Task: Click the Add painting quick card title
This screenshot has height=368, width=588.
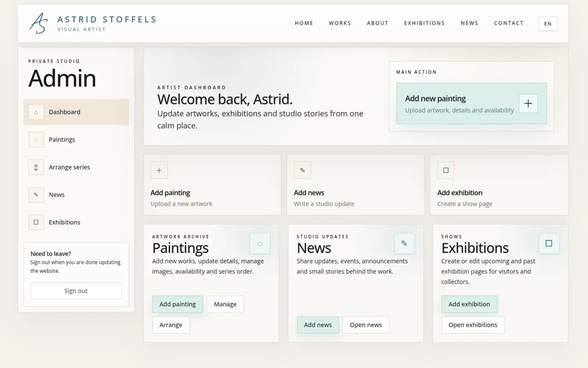Action: pos(170,193)
